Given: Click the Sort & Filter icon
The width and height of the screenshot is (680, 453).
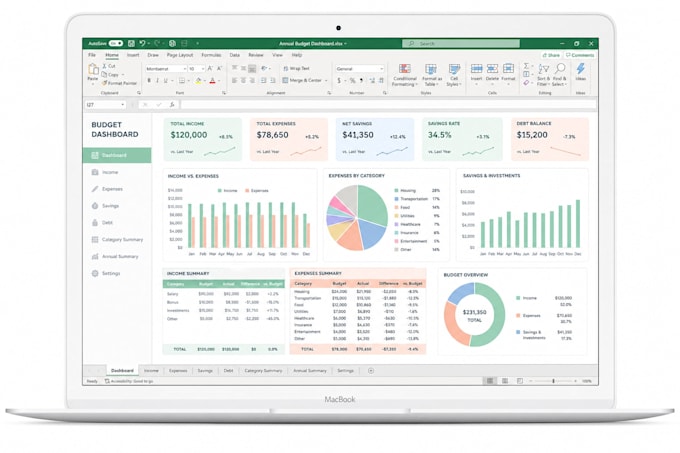Looking at the screenshot, I should [x=543, y=68].
